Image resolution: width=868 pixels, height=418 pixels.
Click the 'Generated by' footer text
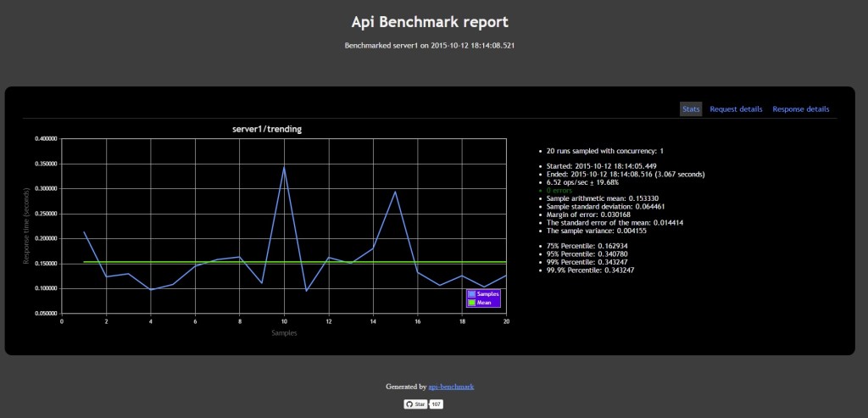point(406,387)
